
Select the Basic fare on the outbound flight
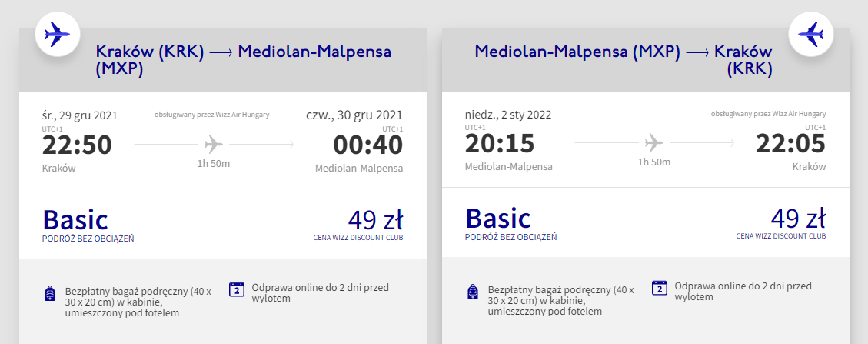pos(75,220)
